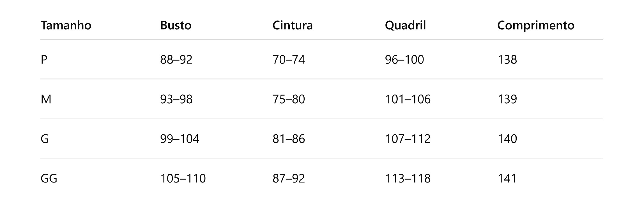
Task: Click the Tamanho column header
Action: (x=66, y=25)
